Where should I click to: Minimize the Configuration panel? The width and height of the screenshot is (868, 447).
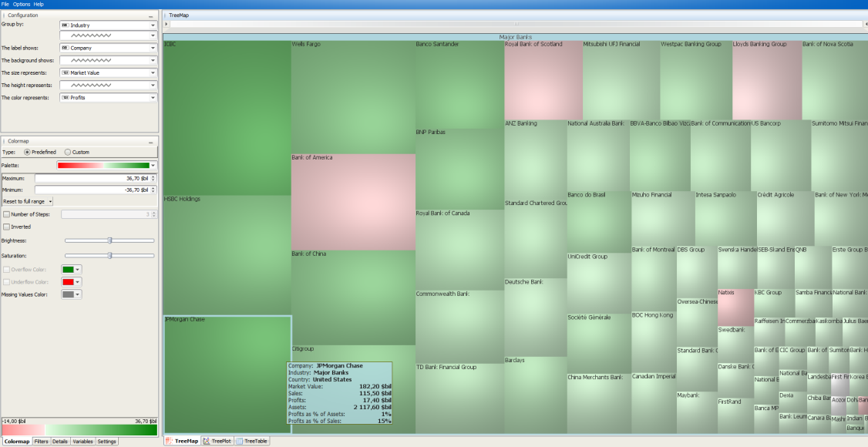pos(150,16)
